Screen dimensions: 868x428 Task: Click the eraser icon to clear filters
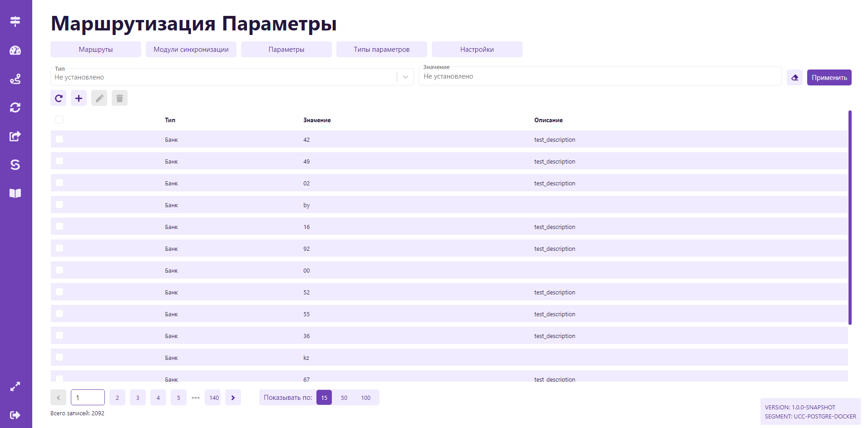click(x=794, y=78)
